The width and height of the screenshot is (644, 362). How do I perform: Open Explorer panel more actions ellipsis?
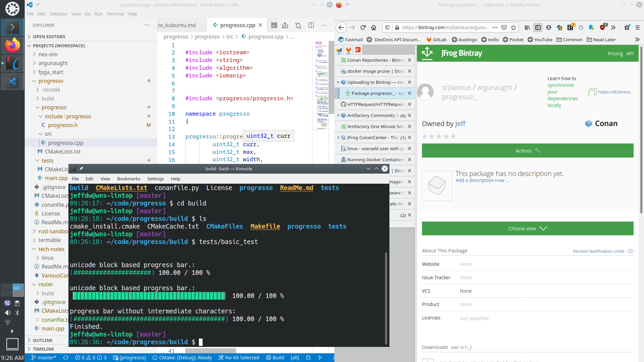[x=147, y=25]
